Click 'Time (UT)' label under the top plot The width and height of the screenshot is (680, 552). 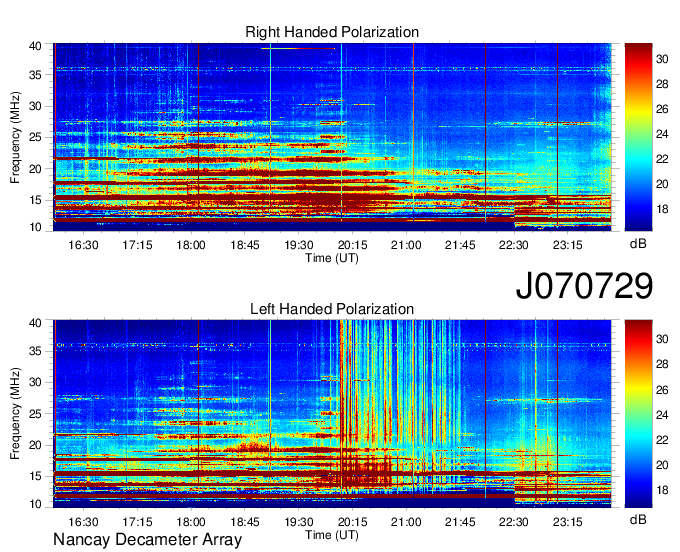[332, 258]
